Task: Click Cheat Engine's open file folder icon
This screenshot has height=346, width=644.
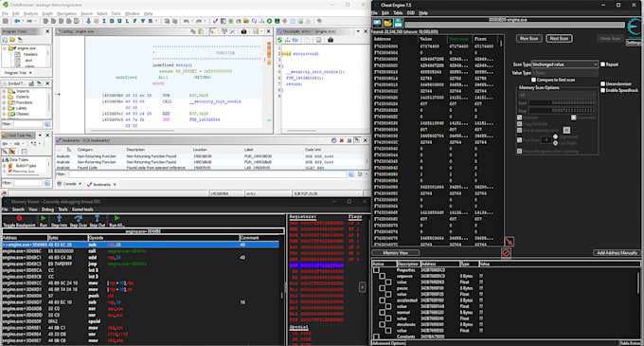Action: pos(387,24)
